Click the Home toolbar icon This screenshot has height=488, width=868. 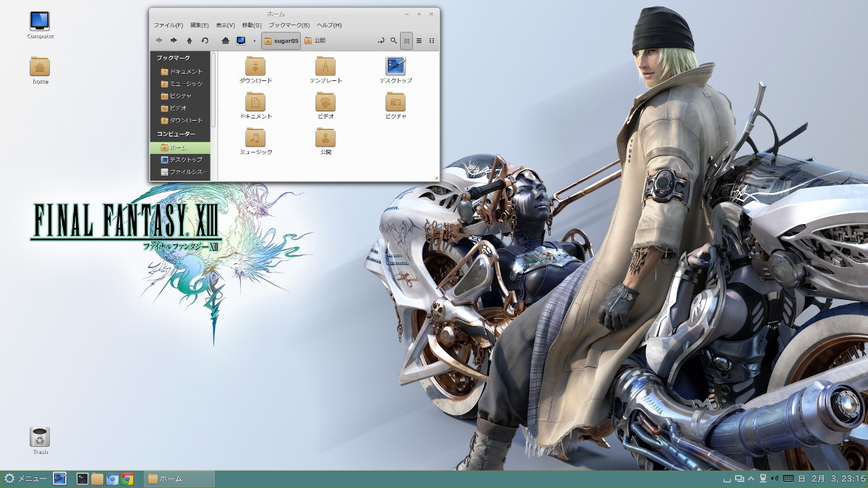pos(226,40)
